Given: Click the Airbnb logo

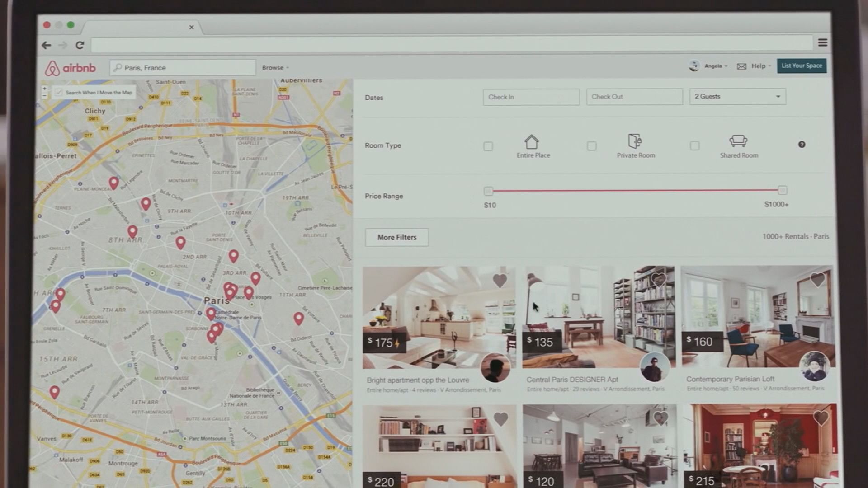Looking at the screenshot, I should (x=70, y=68).
